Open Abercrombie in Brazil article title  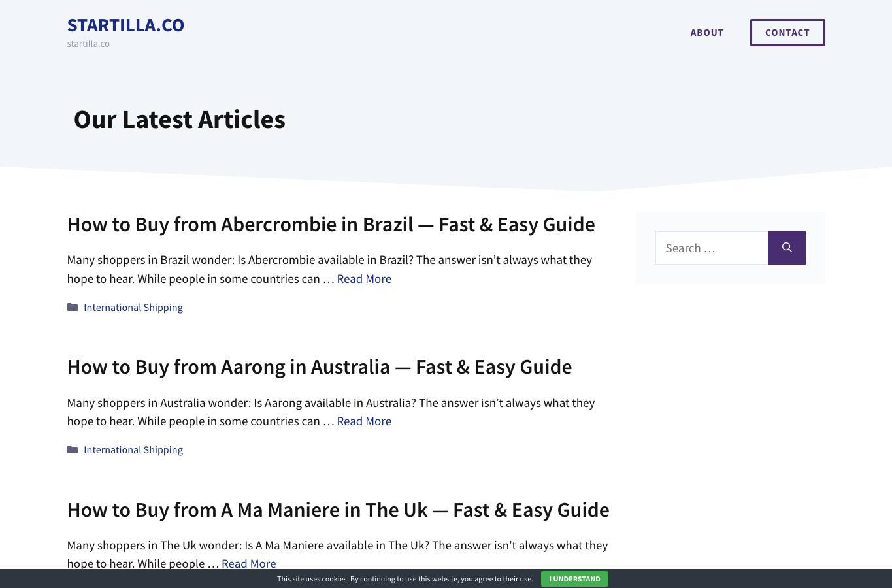(x=331, y=225)
